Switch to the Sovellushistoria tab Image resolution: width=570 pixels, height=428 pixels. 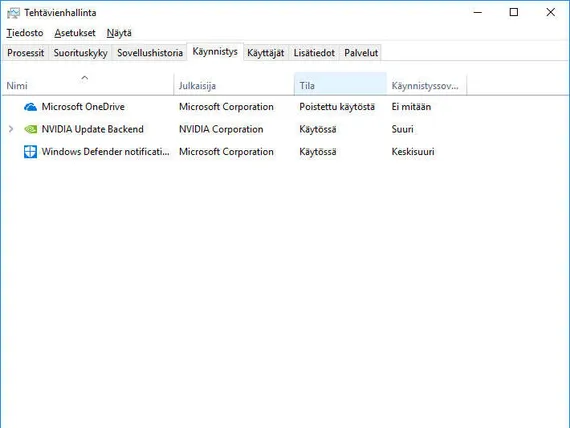(150, 53)
